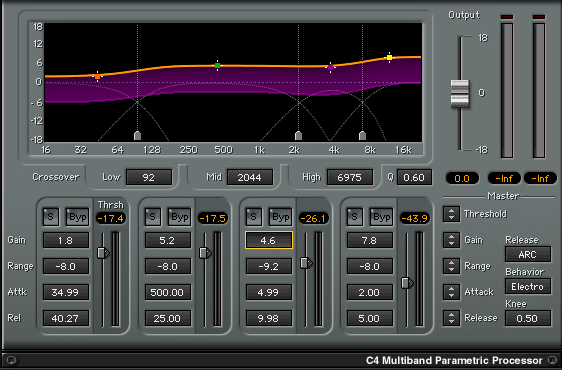Select the yellow high band marker on graph
562x370 pixels.
[389, 57]
